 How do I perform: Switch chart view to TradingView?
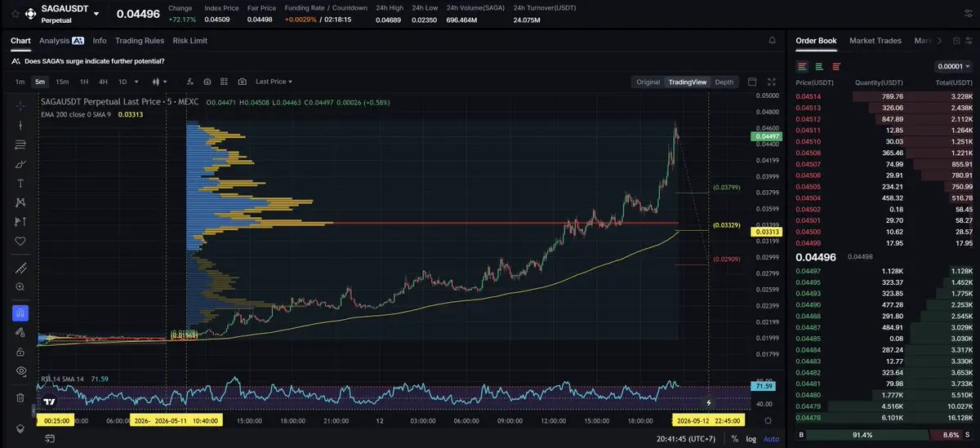pos(687,82)
